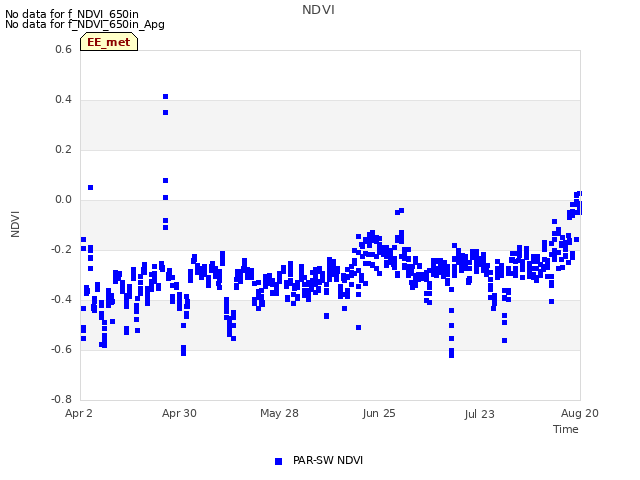Click the highest outlier point above 0.4
This screenshot has height=480, width=640.
165,97
